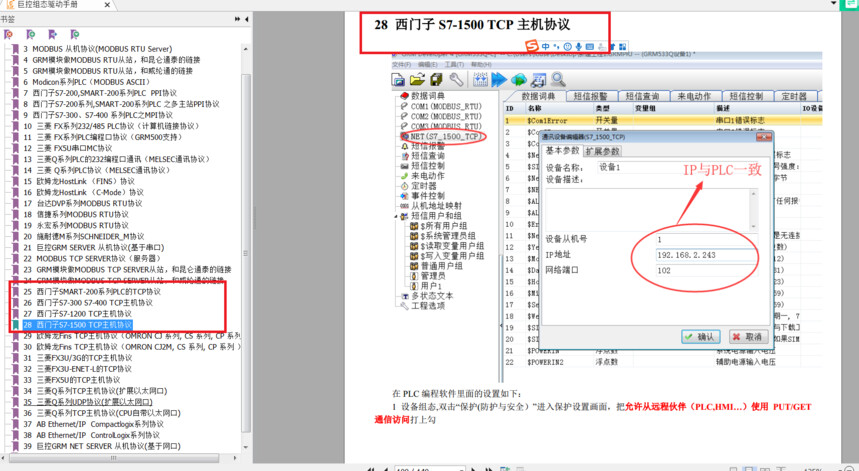Click 确认 button in the pictured device dialog
This screenshot has height=471, width=859.
pos(701,336)
